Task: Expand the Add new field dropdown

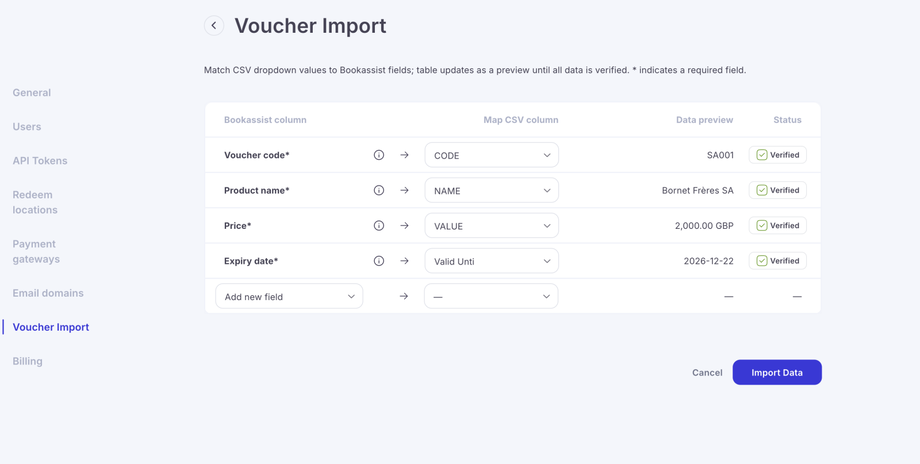Action: (x=289, y=296)
